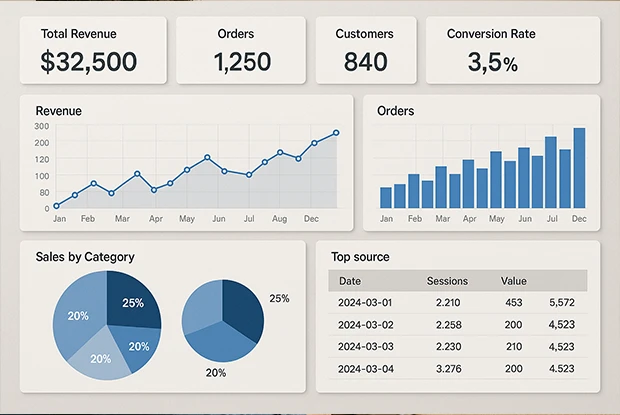This screenshot has width=620, height=415.
Task: Sort by the Sessions column header
Action: click(447, 282)
